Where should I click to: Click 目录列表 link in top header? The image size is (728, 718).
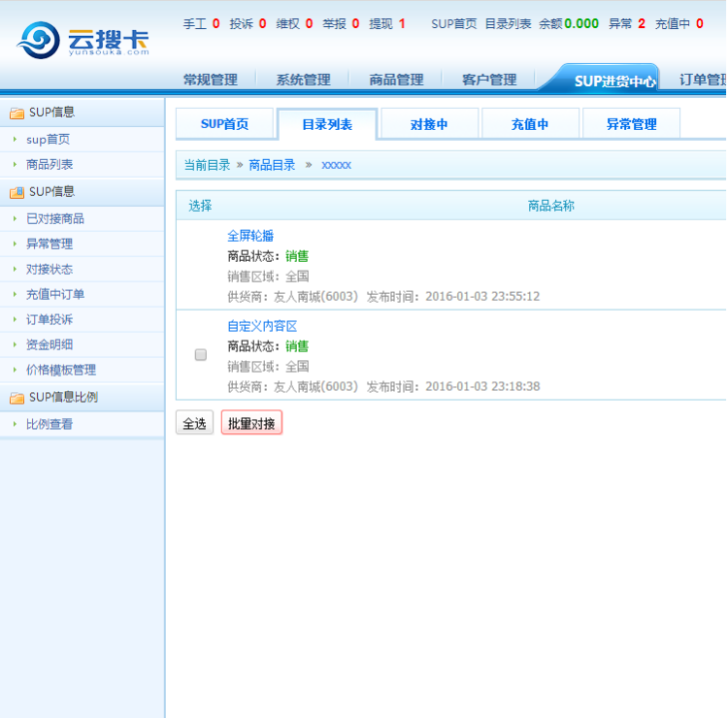[x=508, y=23]
